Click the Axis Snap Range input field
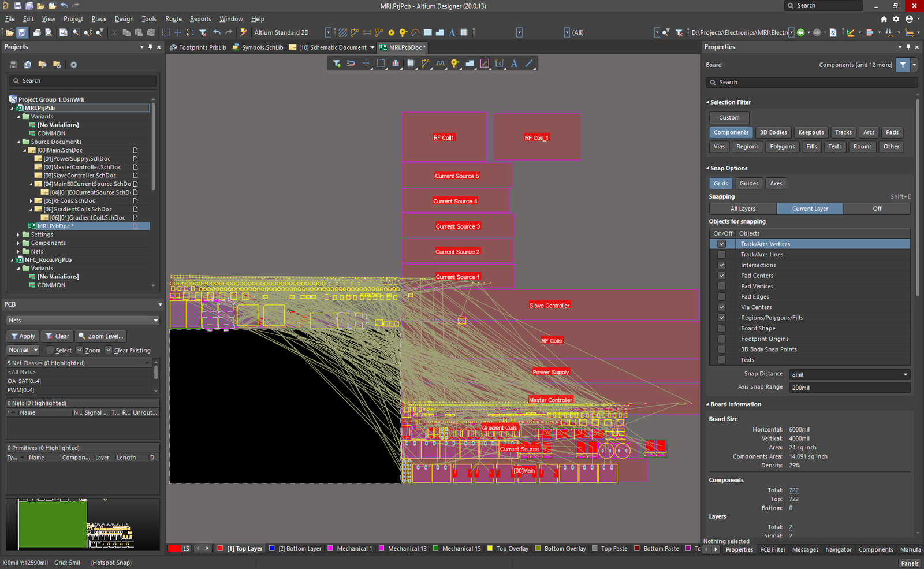Screen dimensions: 924x569 point(850,388)
